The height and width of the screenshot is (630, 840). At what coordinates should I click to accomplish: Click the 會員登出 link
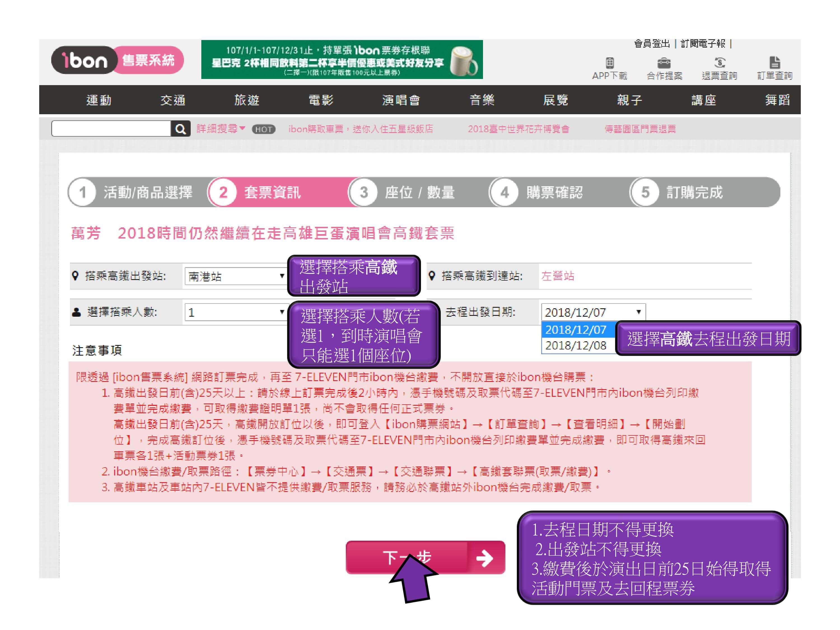click(x=652, y=44)
